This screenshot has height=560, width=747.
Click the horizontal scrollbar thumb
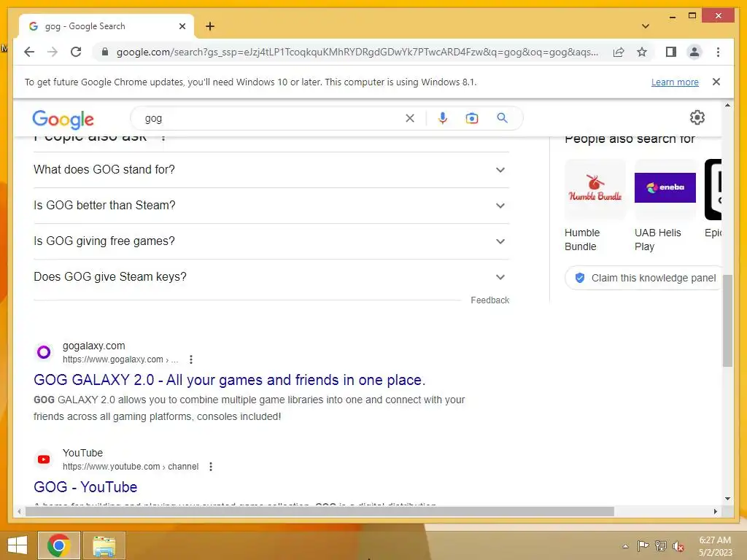320,511
